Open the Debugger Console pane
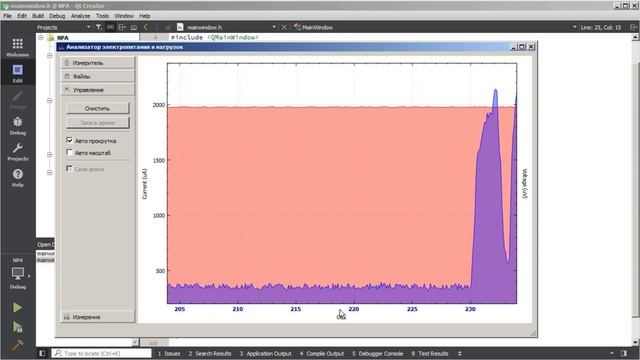640x360 pixels. 378,353
